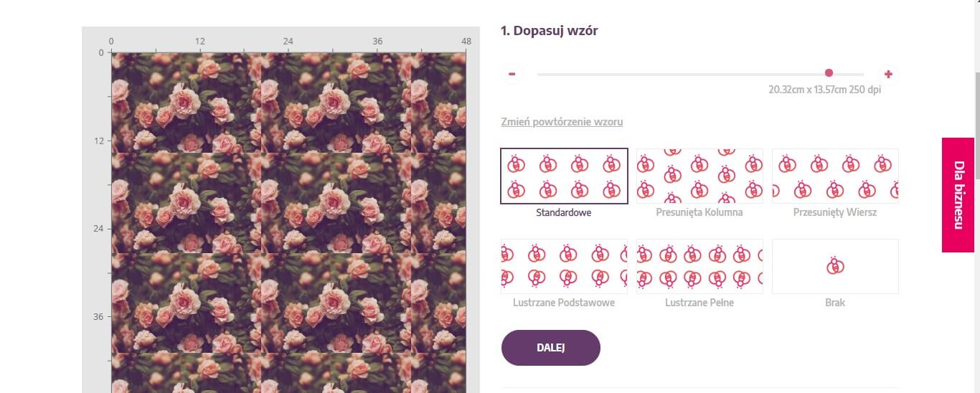Screen dimensions: 980x393
Task: Click the Presunięta Kolumna label
Action: click(x=699, y=212)
